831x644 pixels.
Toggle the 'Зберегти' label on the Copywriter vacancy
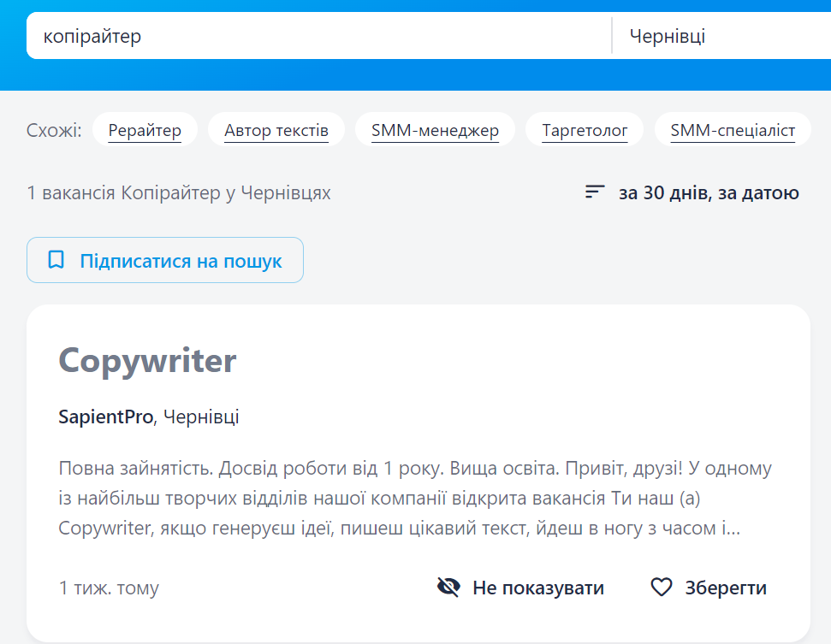[725, 588]
